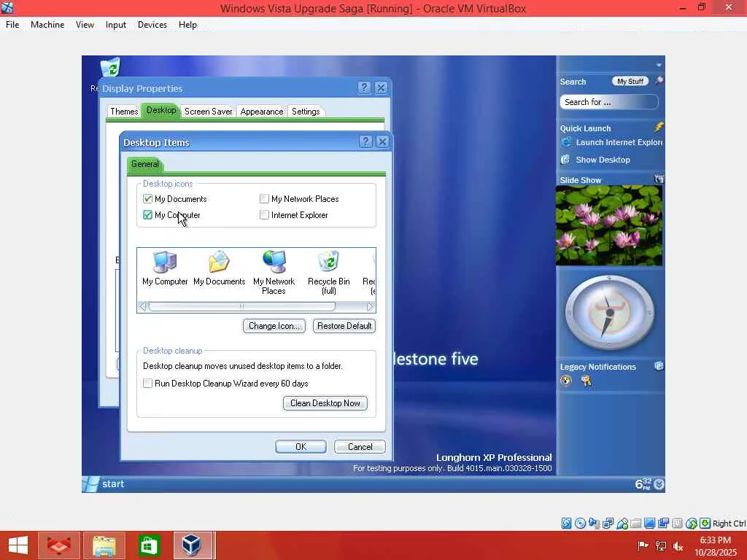Click the VirtualBox USB status icon
The width and height of the screenshot is (747, 560).
pyautogui.click(x=622, y=524)
